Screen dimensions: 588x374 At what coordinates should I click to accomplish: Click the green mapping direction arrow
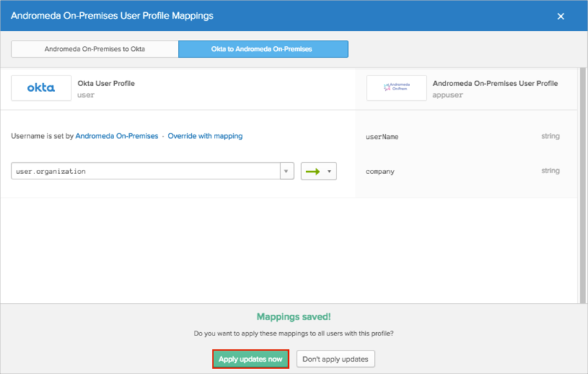click(x=312, y=172)
